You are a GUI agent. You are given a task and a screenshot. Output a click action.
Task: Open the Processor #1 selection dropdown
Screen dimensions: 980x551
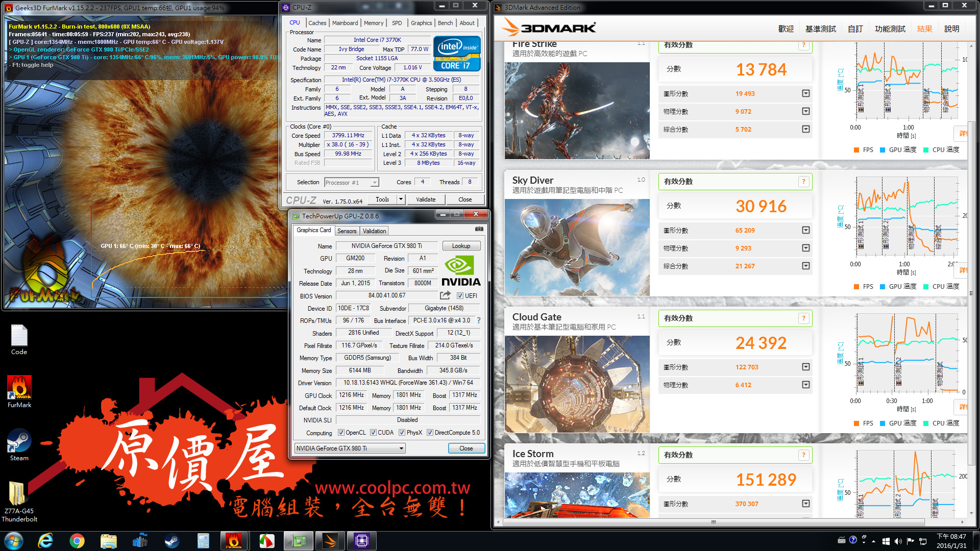(x=375, y=183)
